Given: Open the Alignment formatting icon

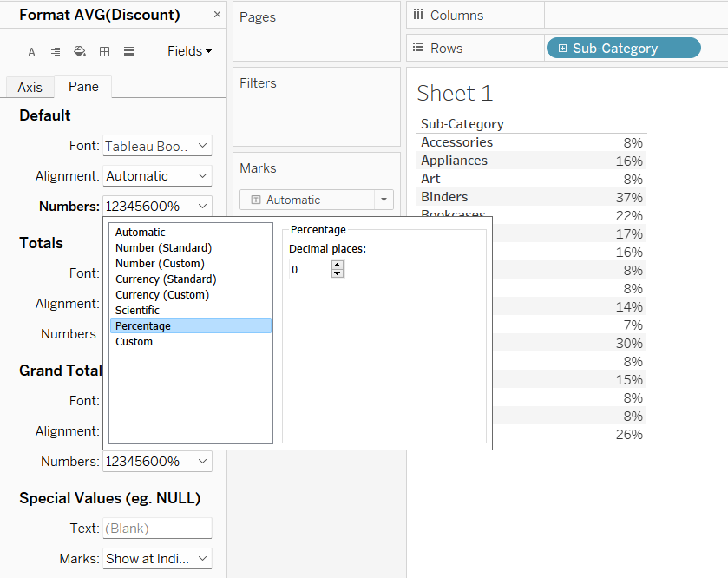Looking at the screenshot, I should pos(56,52).
